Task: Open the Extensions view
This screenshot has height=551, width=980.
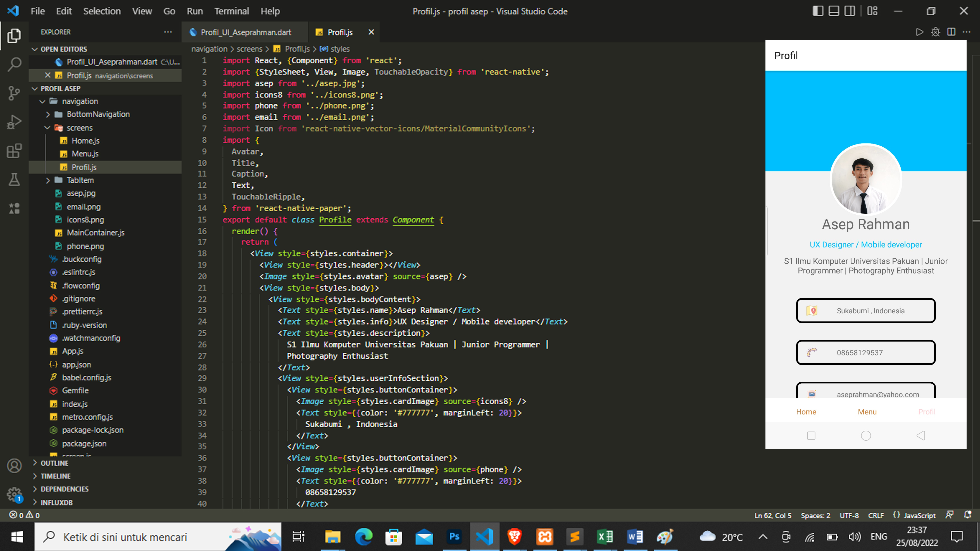Action: (x=14, y=151)
